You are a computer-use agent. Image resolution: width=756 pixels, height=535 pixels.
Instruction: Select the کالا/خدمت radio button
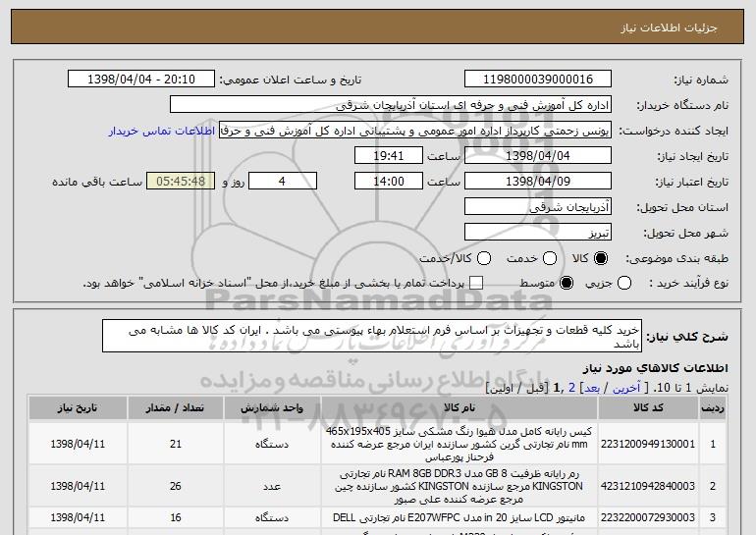(484, 259)
